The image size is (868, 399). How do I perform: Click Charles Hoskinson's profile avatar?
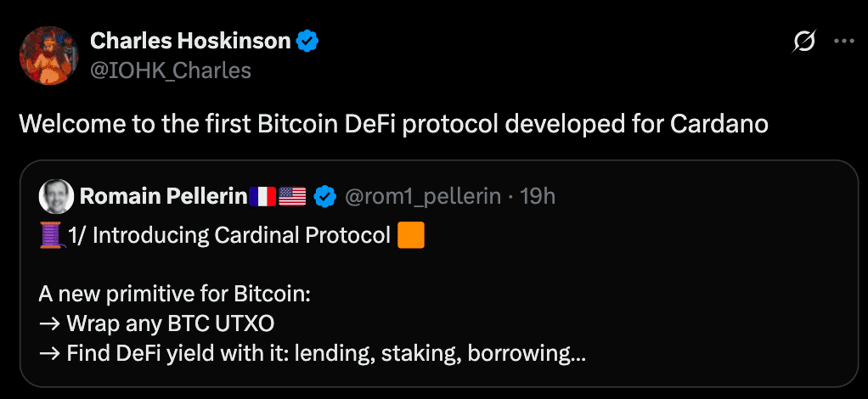[x=49, y=55]
